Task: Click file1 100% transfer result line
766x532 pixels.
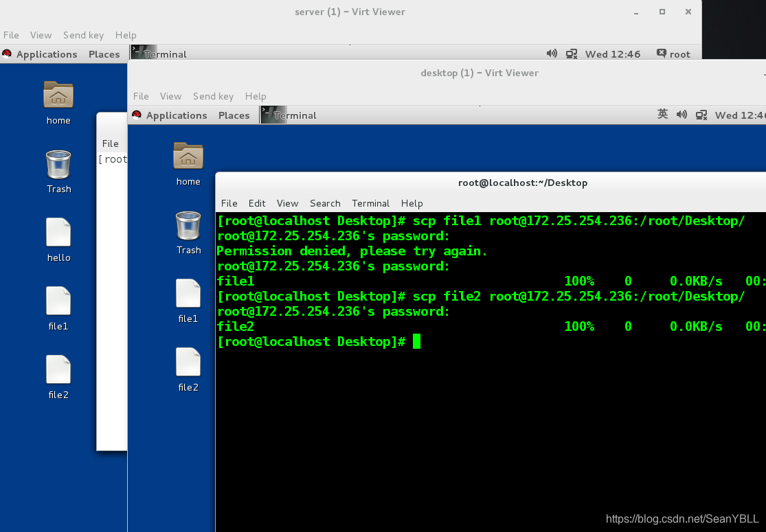Action: (491, 281)
